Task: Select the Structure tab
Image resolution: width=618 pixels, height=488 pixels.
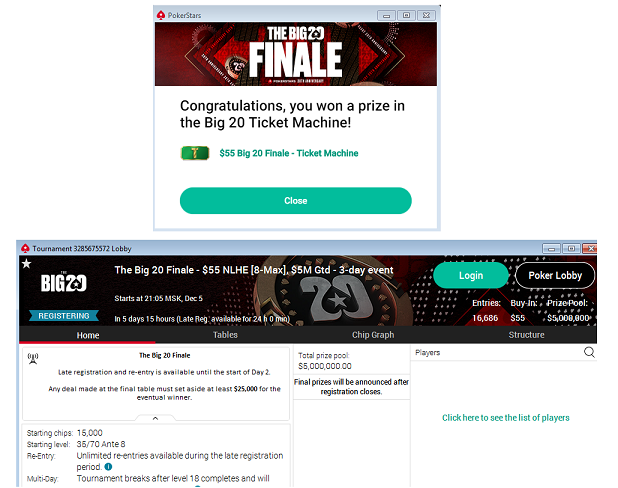Action: [526, 335]
